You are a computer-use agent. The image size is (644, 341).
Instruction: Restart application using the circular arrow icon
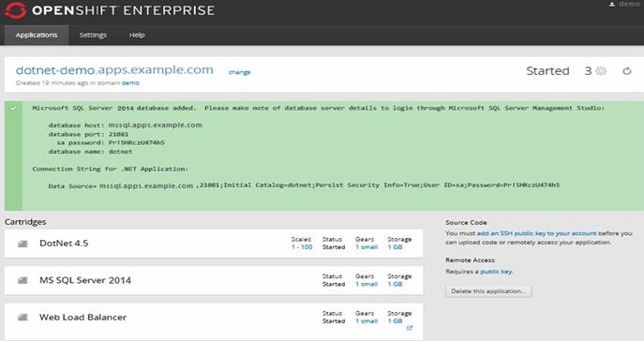click(627, 71)
